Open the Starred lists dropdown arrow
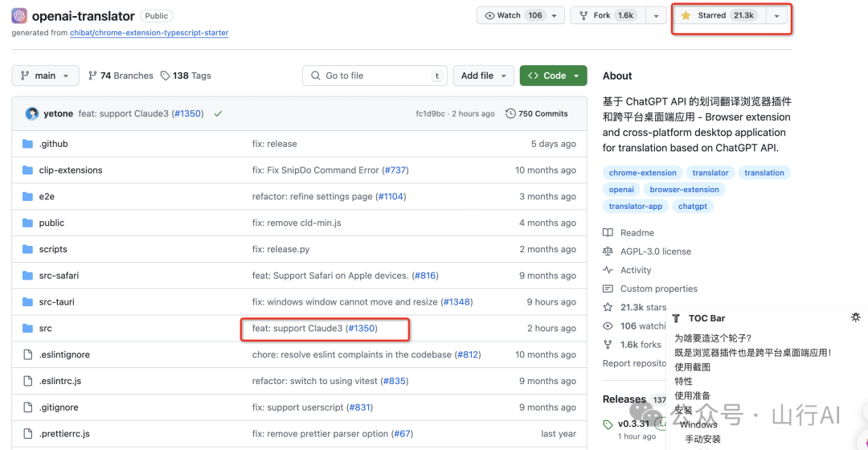This screenshot has width=868, height=450. click(776, 15)
